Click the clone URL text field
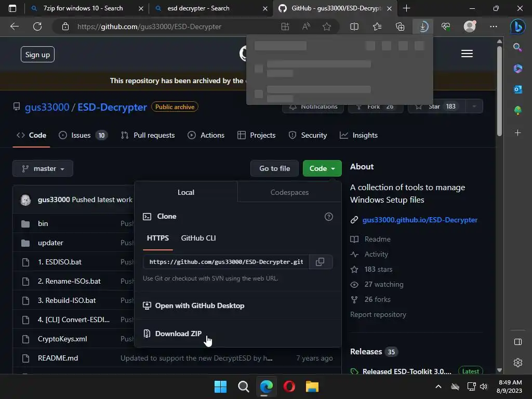This screenshot has height=399, width=532. point(227,262)
